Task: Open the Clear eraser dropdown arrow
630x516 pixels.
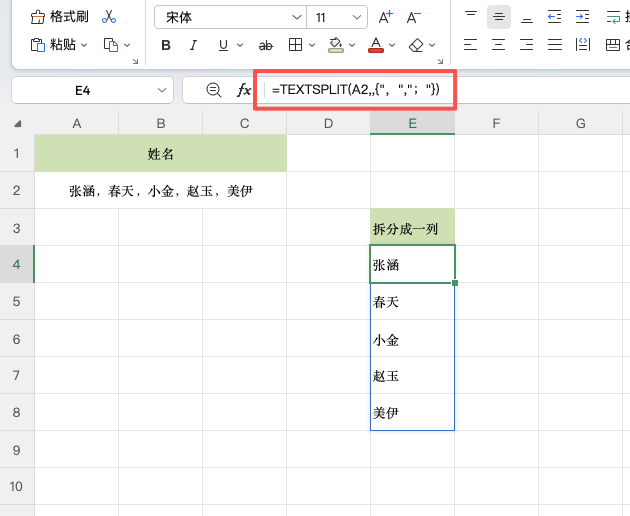Action: [432, 45]
